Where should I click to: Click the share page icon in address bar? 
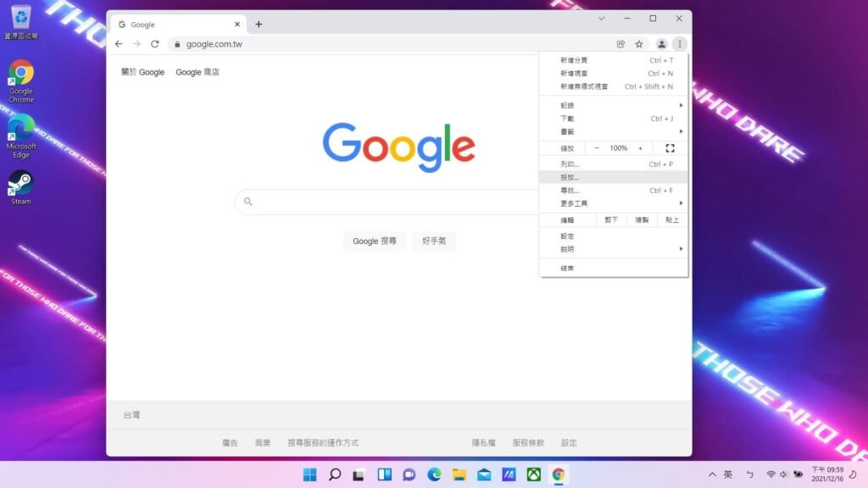tap(620, 44)
